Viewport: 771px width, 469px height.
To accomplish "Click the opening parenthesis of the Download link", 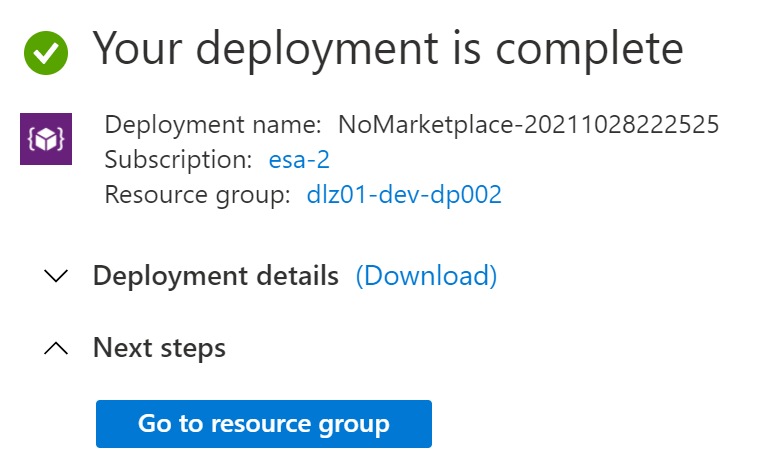I will [359, 276].
